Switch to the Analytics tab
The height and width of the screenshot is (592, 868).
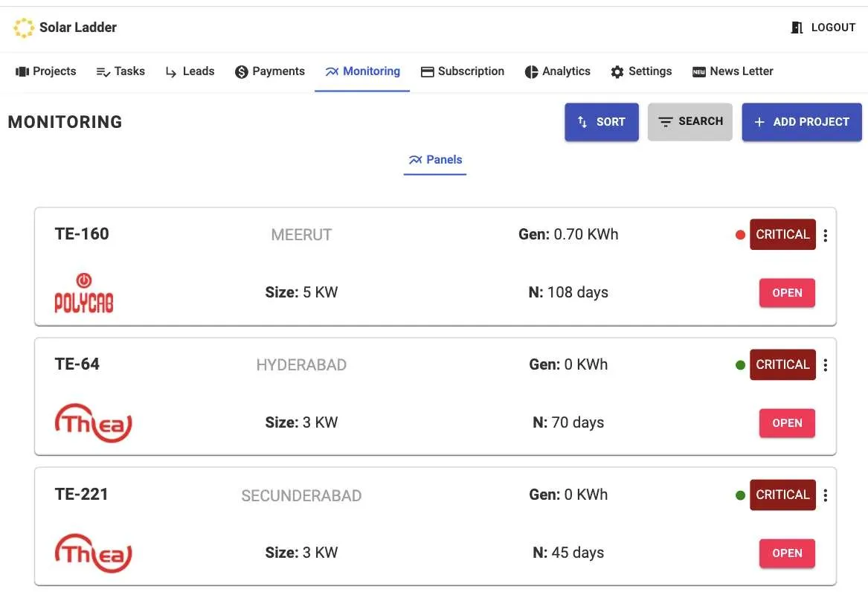[557, 71]
